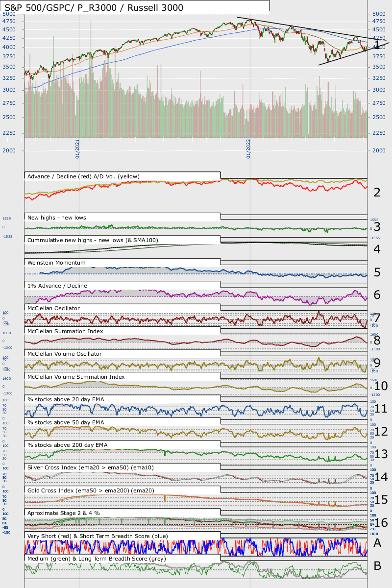Viewport: 392px width, 588px height.
Task: Click the 'New highs - new lows' panel title
Action: pos(57,217)
